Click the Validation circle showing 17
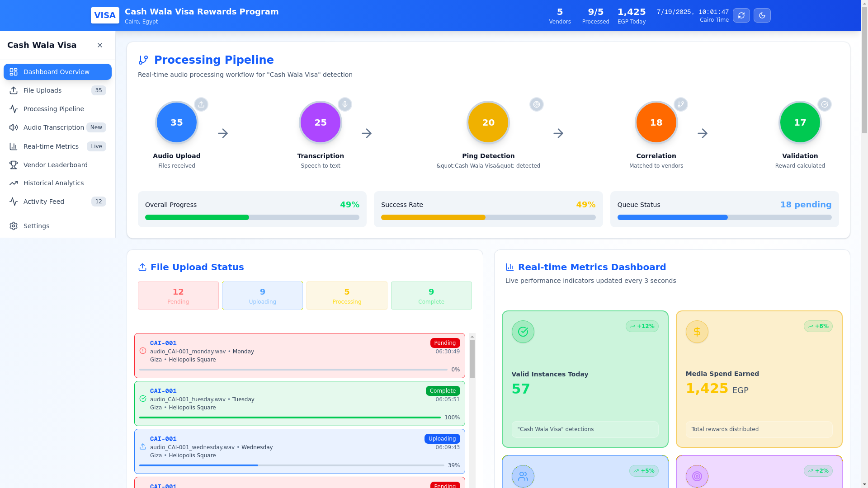Image resolution: width=868 pixels, height=488 pixels. point(800,122)
